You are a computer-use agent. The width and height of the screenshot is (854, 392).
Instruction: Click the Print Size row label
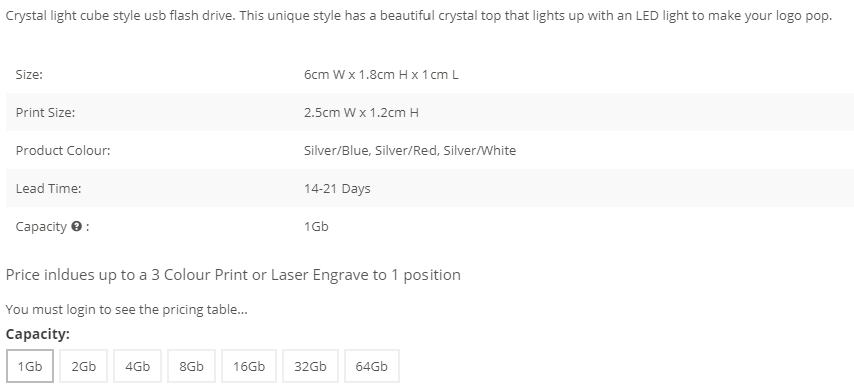45,112
